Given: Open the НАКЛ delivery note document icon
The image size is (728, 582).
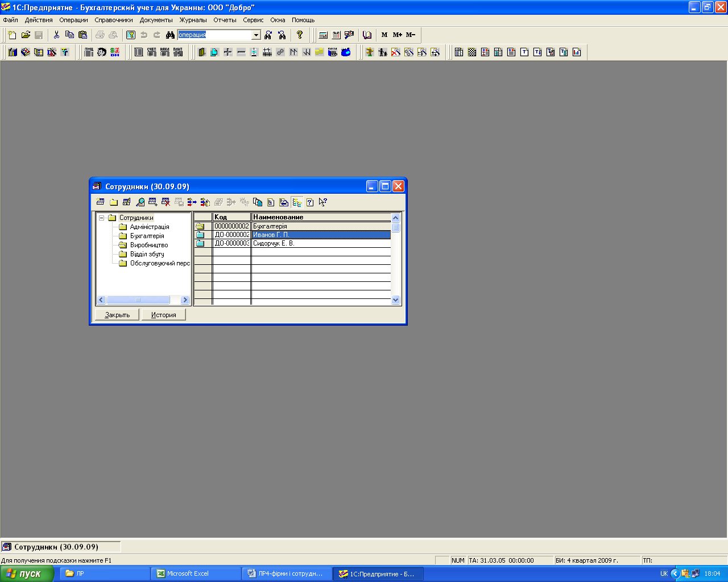Looking at the screenshot, I should 165,52.
